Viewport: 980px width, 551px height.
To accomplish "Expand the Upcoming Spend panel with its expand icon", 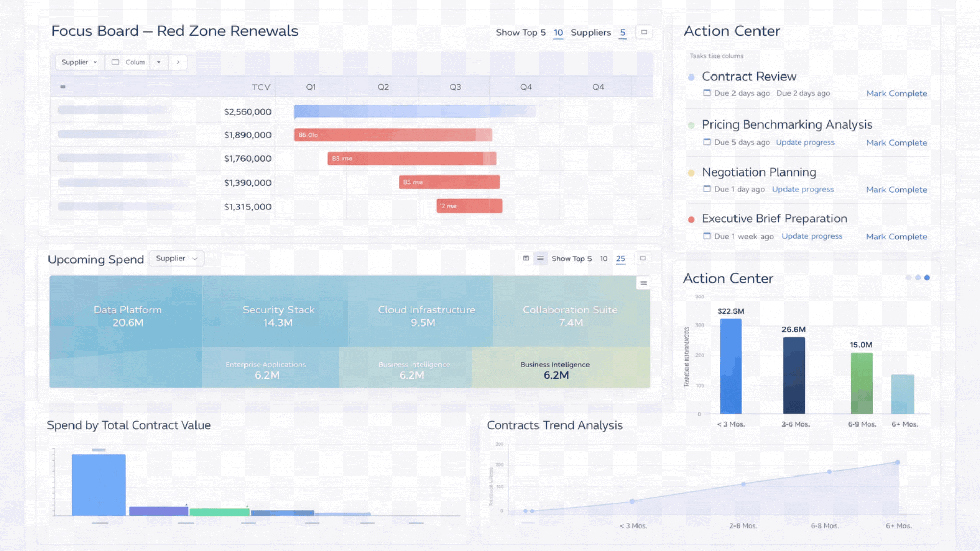I will [x=642, y=258].
